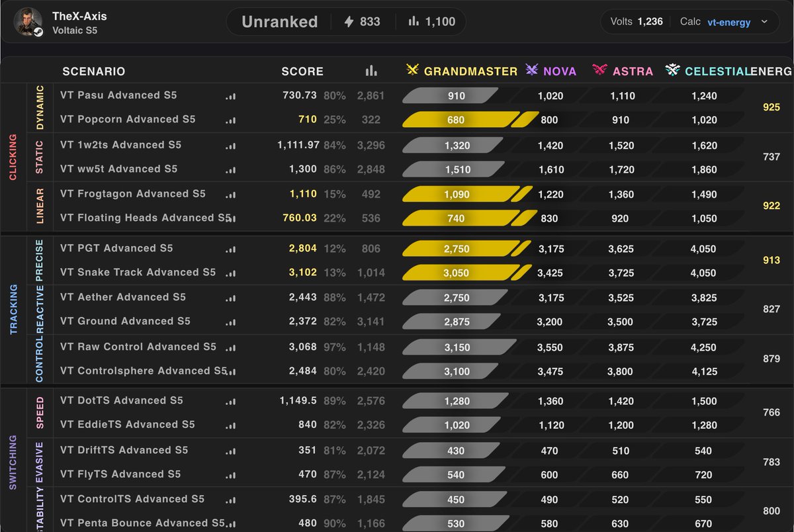Open leaderboard icon for VT DotTS Advanced S5

pyautogui.click(x=230, y=402)
